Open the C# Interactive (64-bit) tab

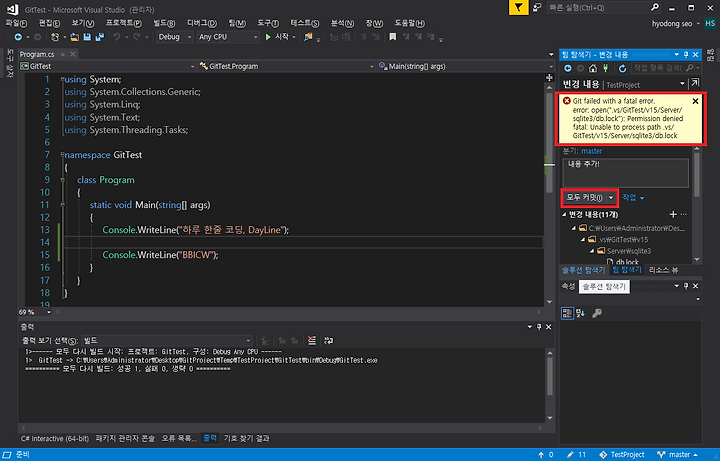pos(55,439)
